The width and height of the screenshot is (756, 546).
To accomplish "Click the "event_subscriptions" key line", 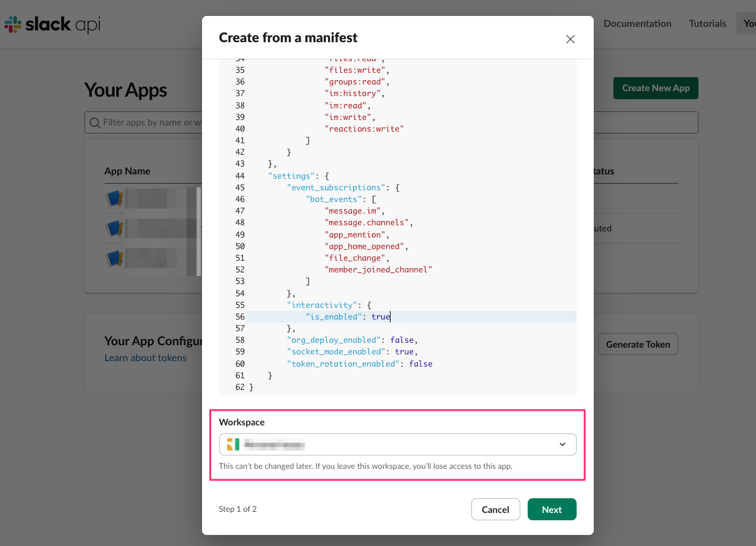I will (x=343, y=187).
